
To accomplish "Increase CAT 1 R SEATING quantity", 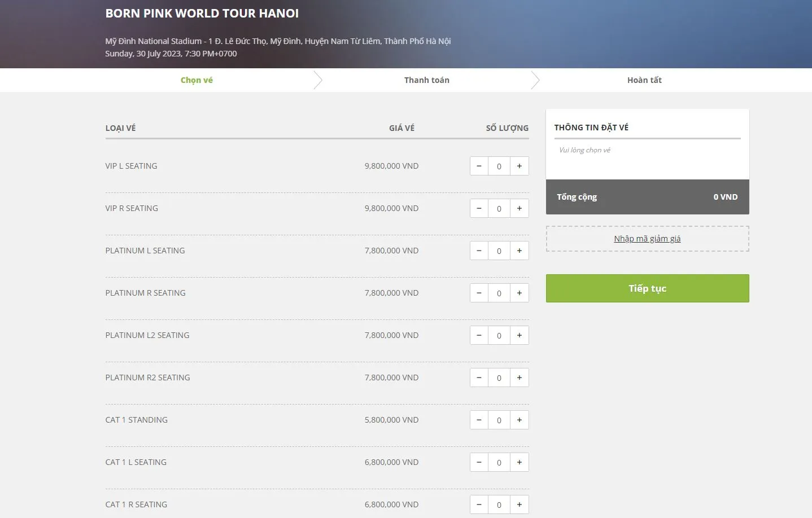I will [x=519, y=504].
